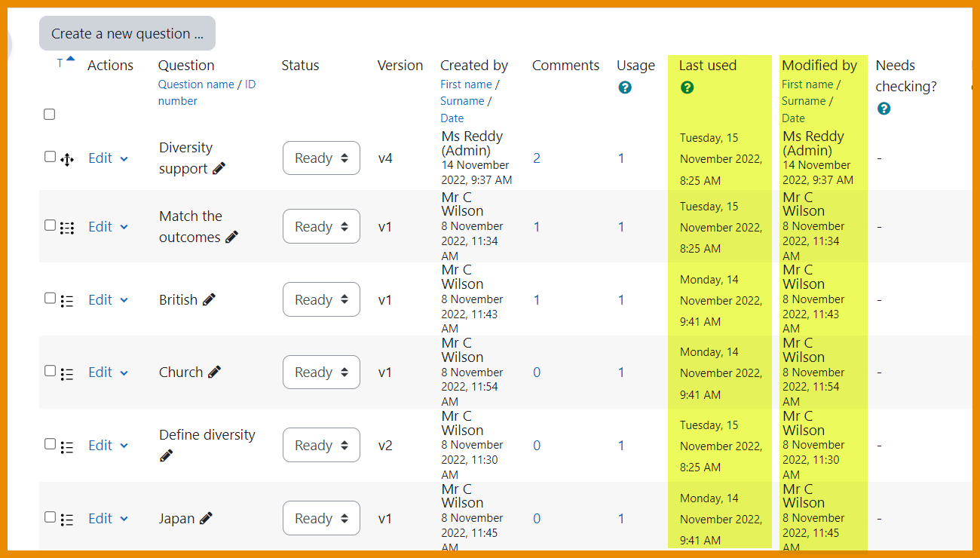Change Ready status for Match the outcomes
Image resolution: width=980 pixels, height=558 pixels.
tap(321, 227)
